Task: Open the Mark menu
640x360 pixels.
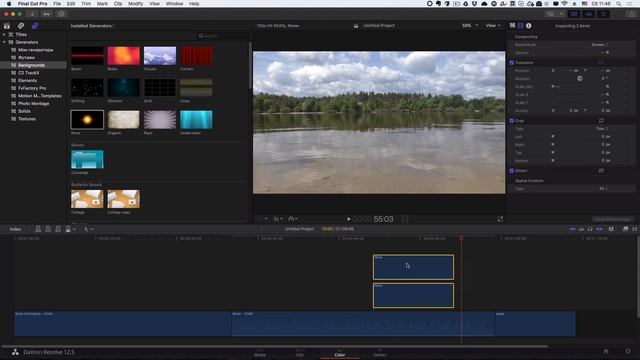Action: [x=102, y=4]
